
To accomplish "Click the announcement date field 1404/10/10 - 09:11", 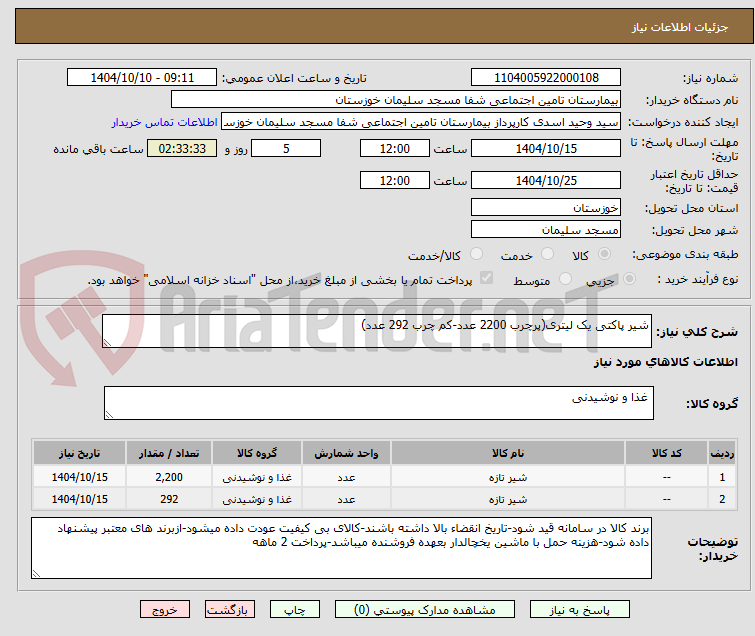I will click(142, 78).
